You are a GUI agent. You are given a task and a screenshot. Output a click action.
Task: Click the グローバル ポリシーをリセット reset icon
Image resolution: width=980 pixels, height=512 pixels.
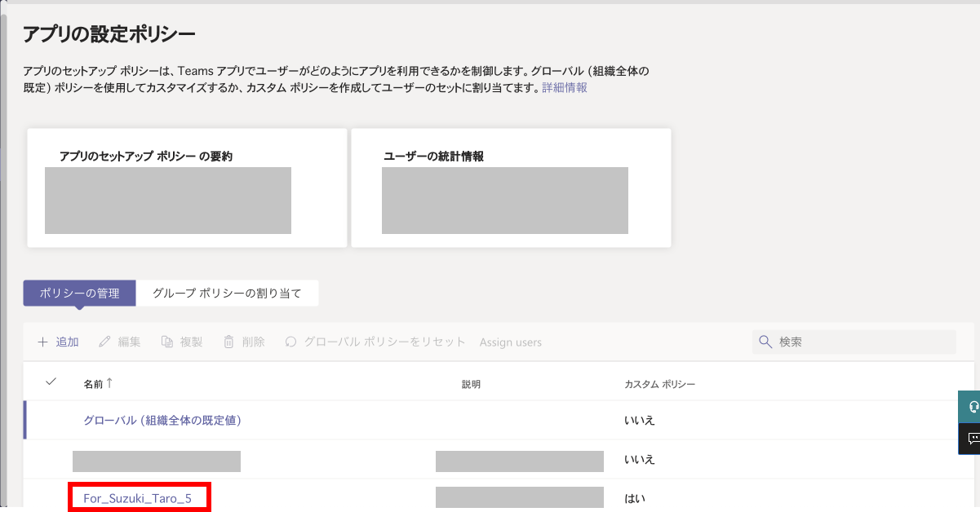pos(290,342)
